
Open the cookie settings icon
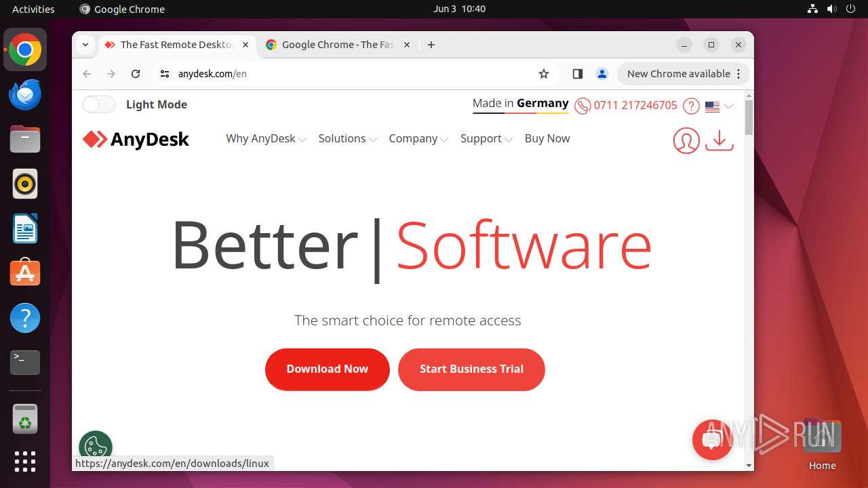pyautogui.click(x=96, y=447)
